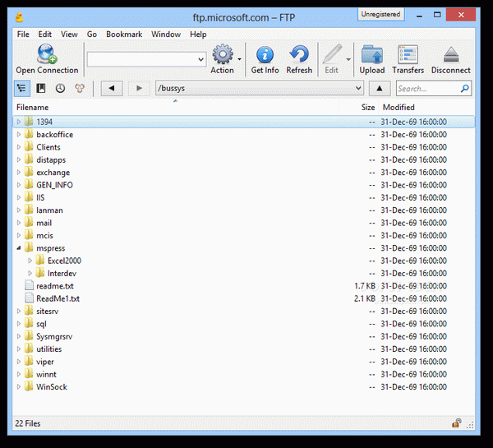The image size is (493, 448).
Task: Open the View menu
Action: (69, 35)
